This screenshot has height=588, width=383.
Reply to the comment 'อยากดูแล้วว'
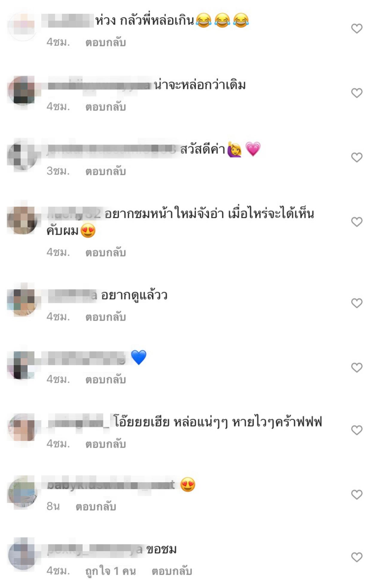(x=106, y=317)
